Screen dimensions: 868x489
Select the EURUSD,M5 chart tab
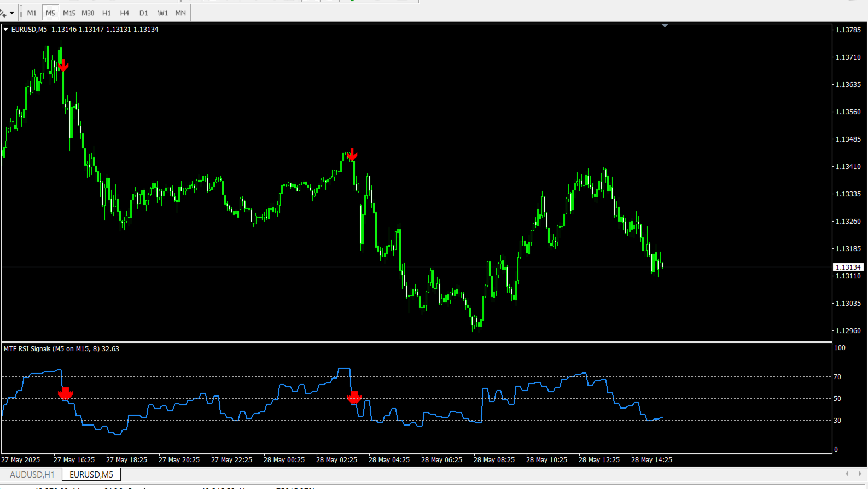(91, 475)
